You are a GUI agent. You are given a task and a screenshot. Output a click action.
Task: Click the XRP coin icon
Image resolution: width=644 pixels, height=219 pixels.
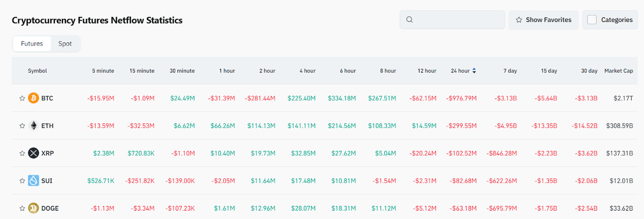(x=34, y=153)
